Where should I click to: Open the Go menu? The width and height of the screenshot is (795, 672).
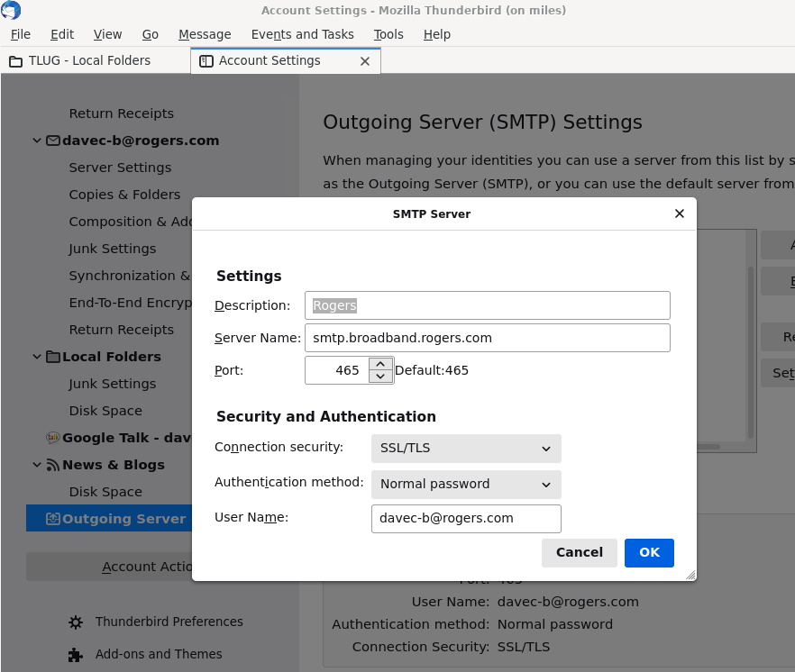[150, 34]
